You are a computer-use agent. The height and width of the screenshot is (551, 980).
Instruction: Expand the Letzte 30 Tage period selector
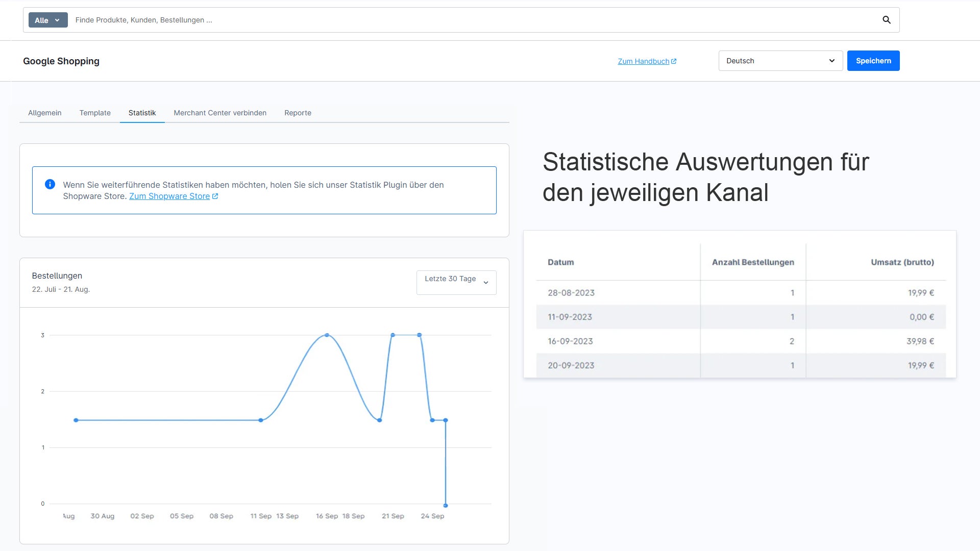coord(456,282)
